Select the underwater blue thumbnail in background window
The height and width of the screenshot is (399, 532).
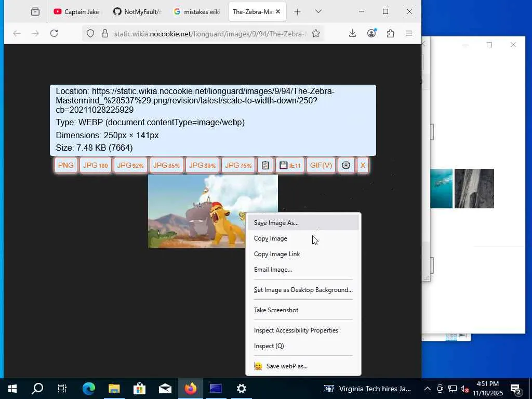(x=441, y=189)
